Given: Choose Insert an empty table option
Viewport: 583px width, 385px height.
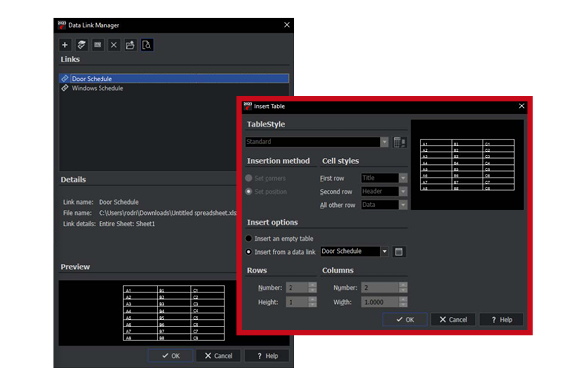Looking at the screenshot, I should [249, 238].
